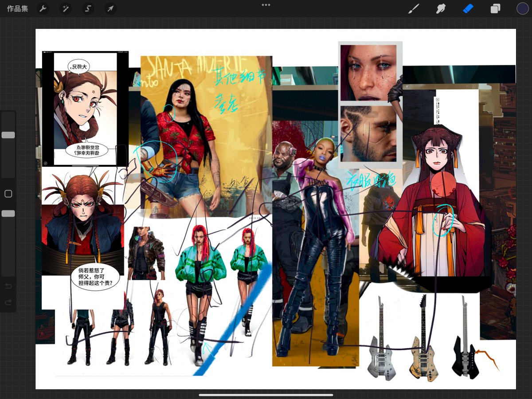Open the 作品集 gallery
The width and height of the screenshot is (532, 399).
pos(17,8)
